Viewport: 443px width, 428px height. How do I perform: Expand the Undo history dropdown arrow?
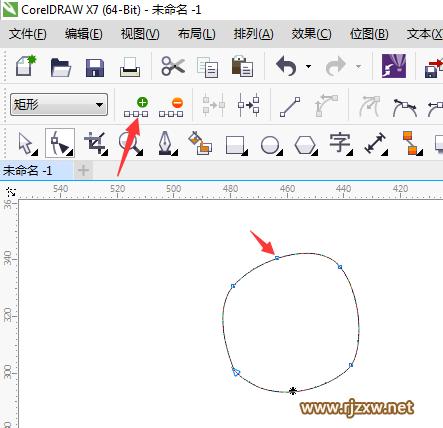coord(308,66)
